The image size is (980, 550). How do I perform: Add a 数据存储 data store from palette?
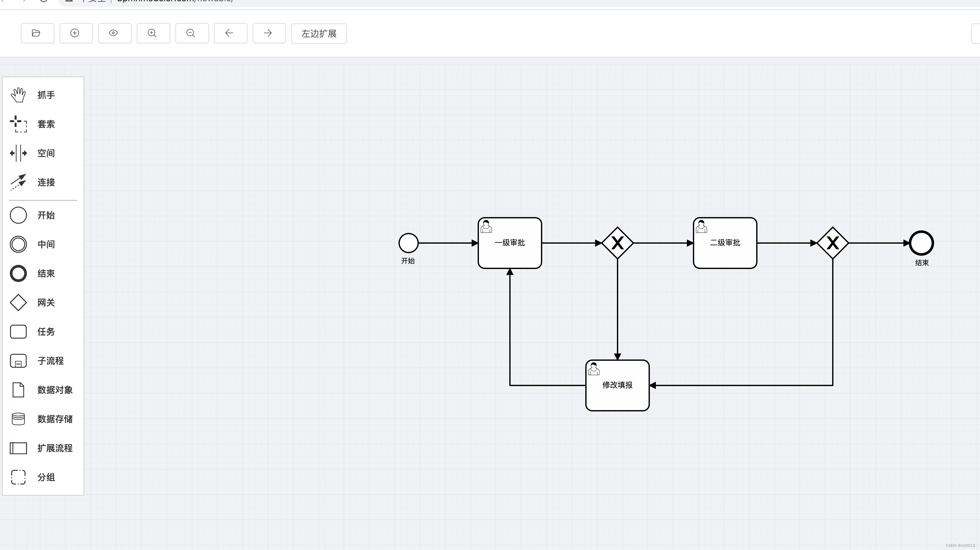[x=18, y=419]
